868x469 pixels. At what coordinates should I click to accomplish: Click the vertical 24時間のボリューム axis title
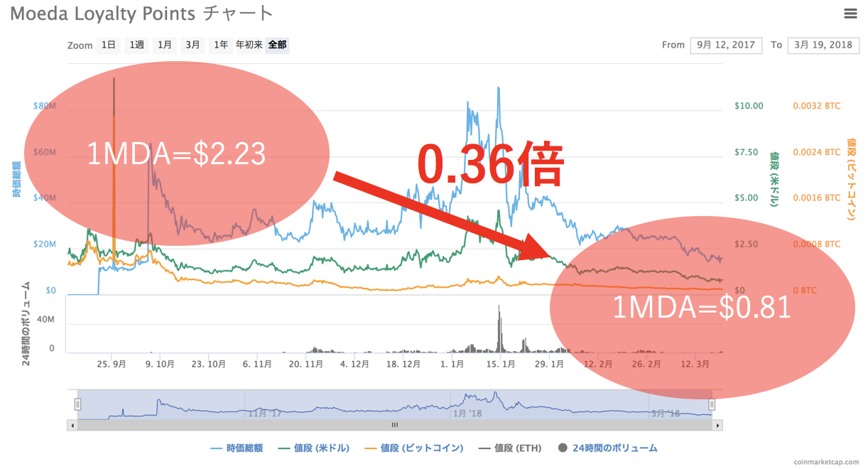tap(26, 323)
